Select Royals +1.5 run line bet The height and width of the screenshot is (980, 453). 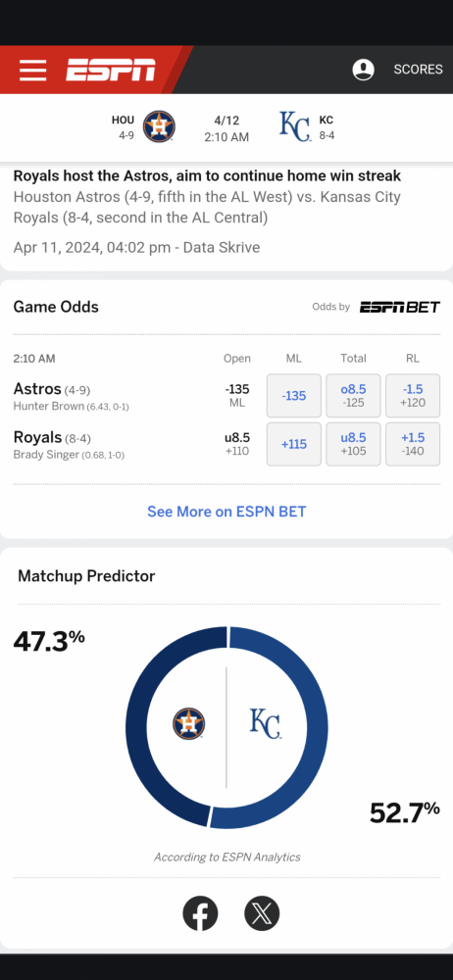click(413, 444)
